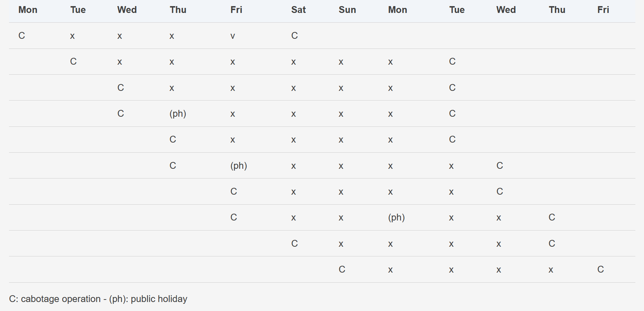
Task: Click the Sun column header
Action: [347, 10]
